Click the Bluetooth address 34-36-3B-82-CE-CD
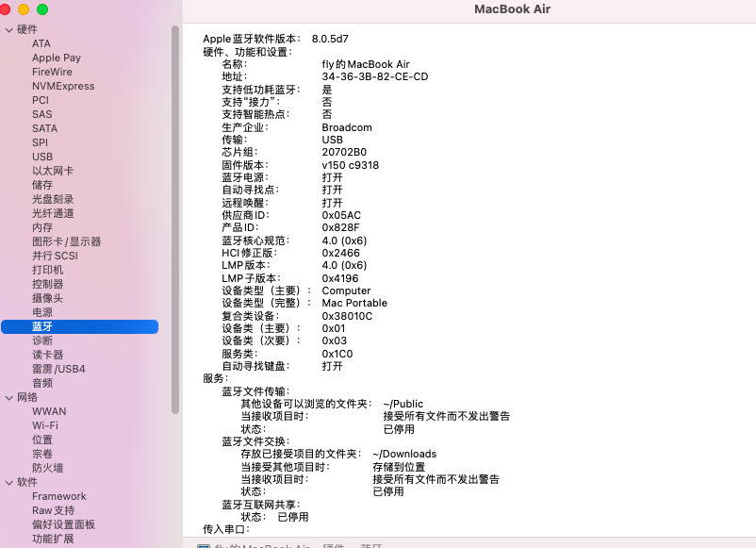Viewport: 756px width, 548px height. point(375,76)
